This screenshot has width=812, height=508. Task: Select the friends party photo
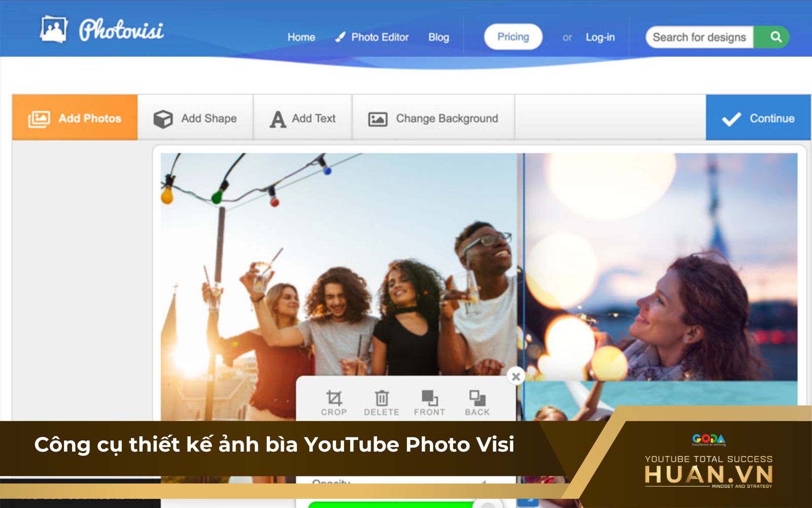(x=339, y=264)
